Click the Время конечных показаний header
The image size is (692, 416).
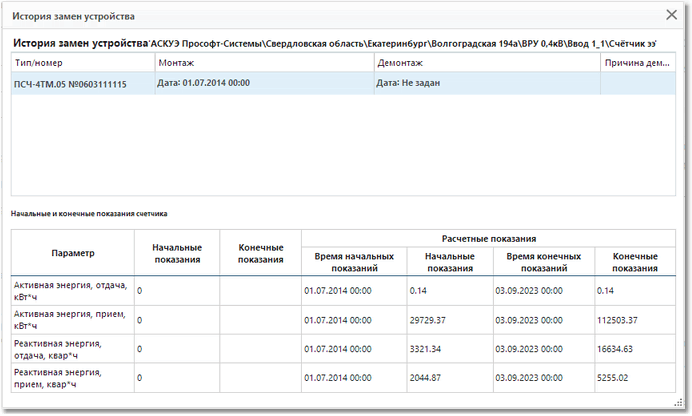point(544,262)
